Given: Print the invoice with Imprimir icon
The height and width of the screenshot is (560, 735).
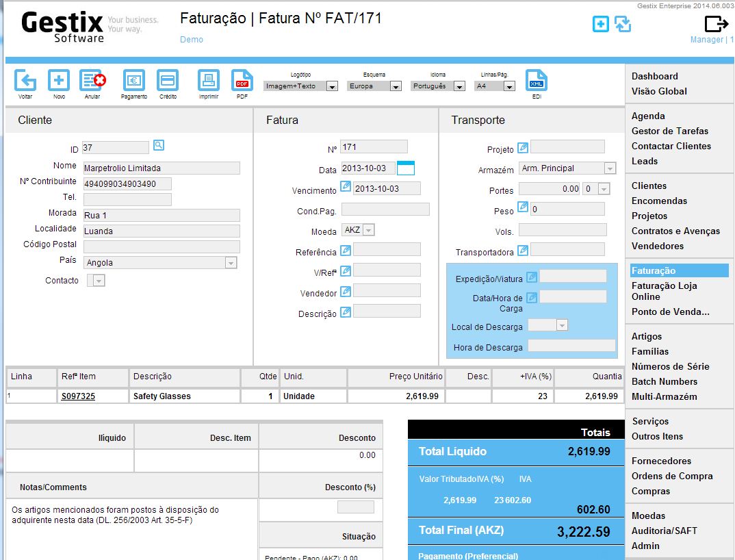Looking at the screenshot, I should click(209, 81).
